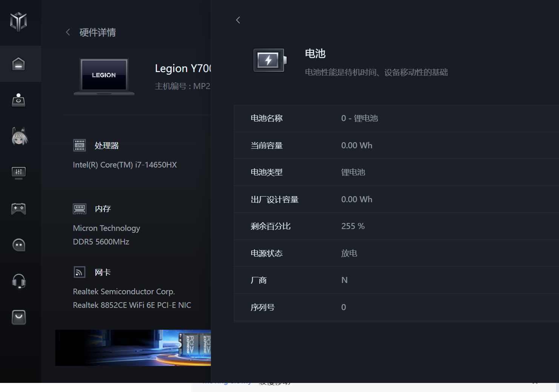Select the 255 % value

(353, 226)
